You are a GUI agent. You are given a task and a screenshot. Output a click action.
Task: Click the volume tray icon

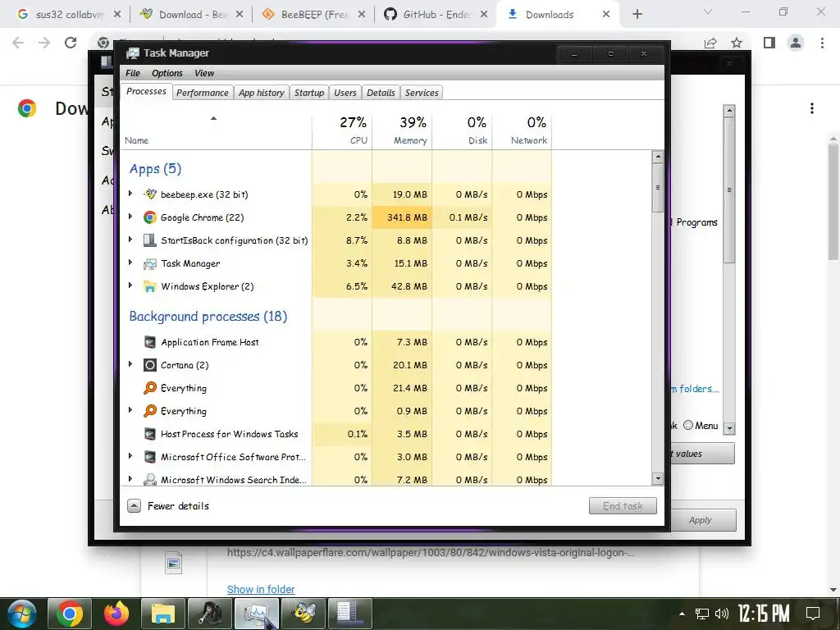[722, 614]
